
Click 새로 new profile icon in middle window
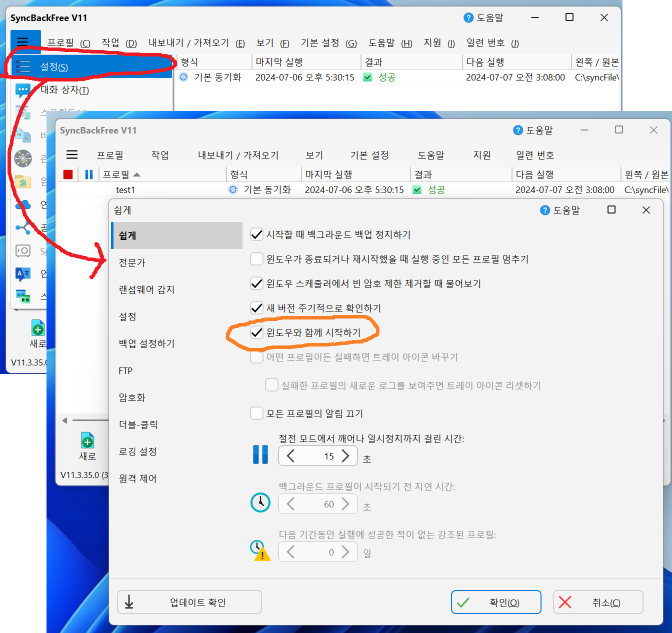coord(87,440)
